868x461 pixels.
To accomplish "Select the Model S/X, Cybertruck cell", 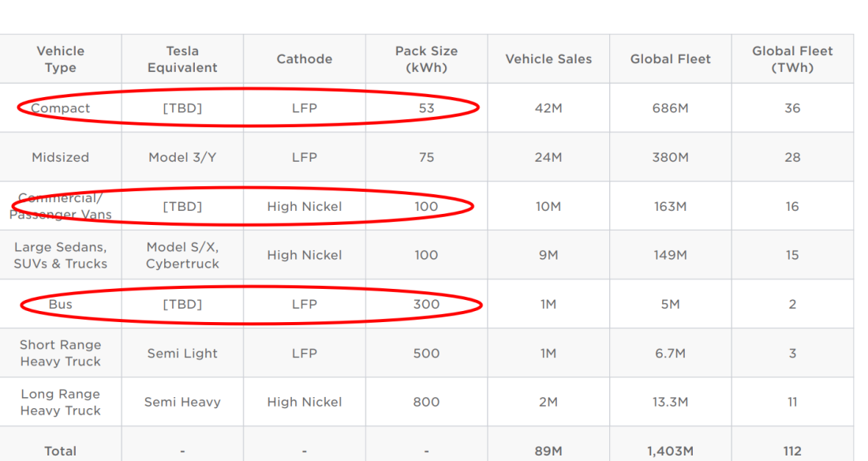I will tap(182, 256).
